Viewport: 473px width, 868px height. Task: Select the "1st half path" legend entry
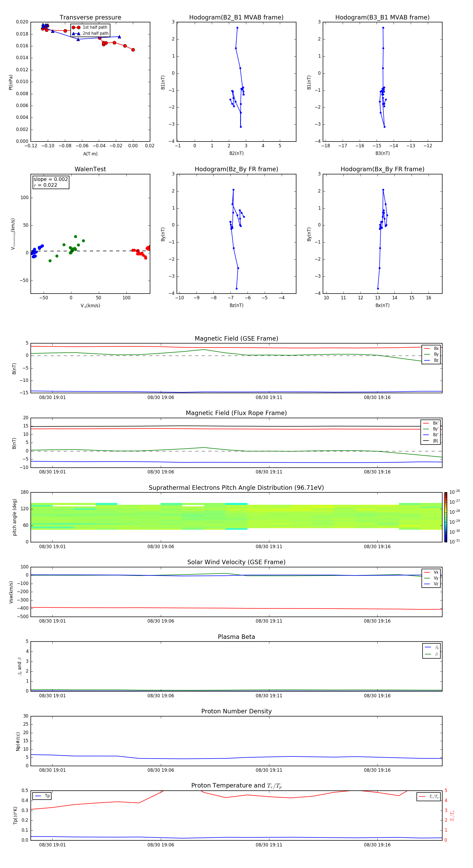click(x=95, y=27)
